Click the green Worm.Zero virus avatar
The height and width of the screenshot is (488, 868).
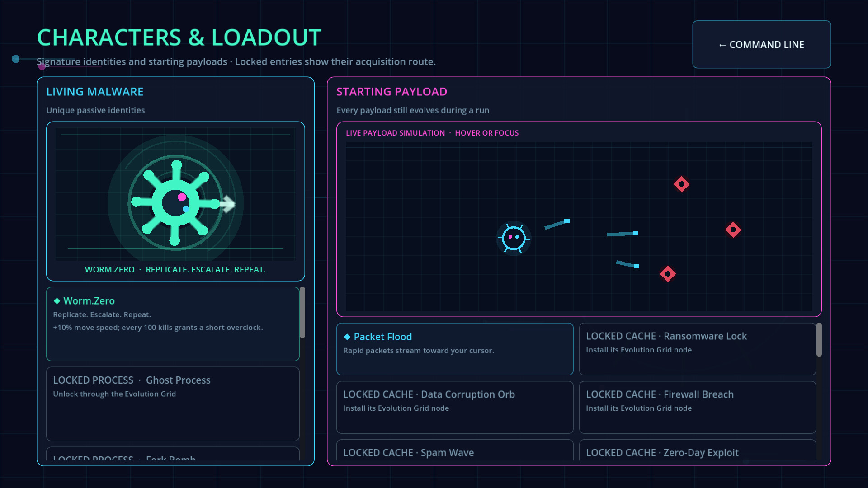point(175,203)
